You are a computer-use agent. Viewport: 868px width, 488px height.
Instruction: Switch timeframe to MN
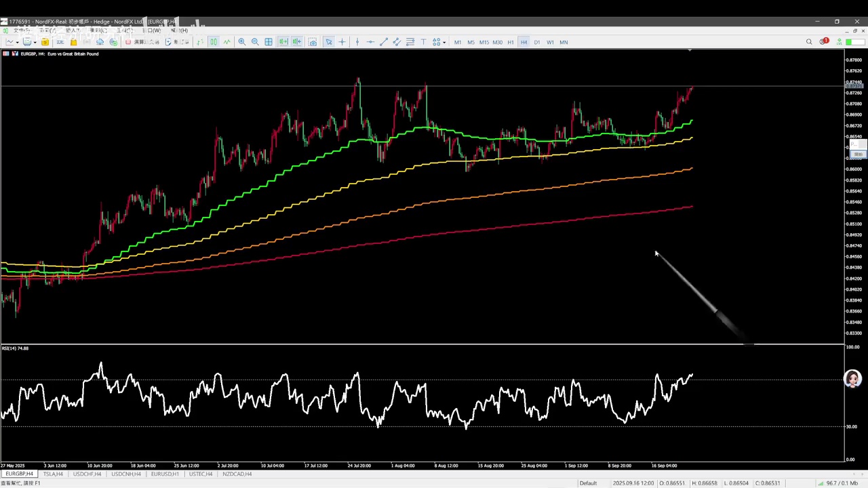pyautogui.click(x=564, y=42)
